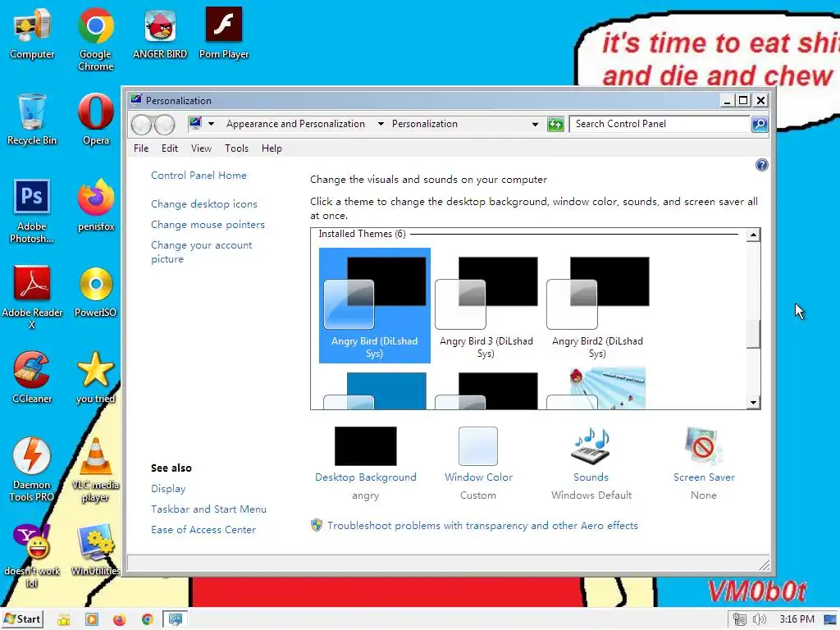Select the Angry Bird2 (DiLshad Sys) theme
Image resolution: width=840 pixels, height=630 pixels.
point(597,305)
